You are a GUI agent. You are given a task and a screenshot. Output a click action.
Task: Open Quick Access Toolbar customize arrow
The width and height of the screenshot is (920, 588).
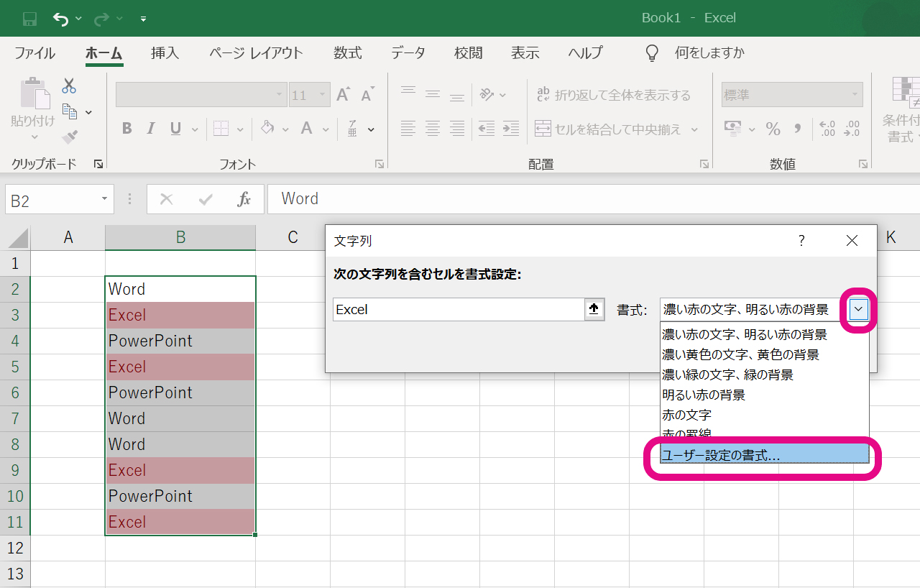(143, 19)
